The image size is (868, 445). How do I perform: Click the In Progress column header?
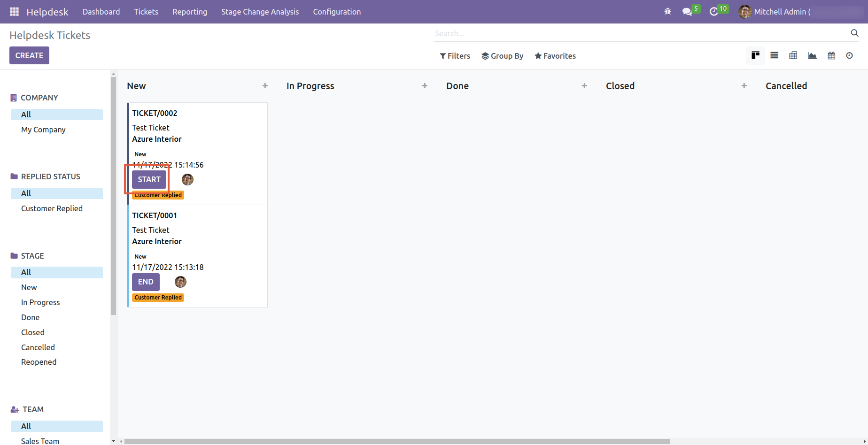310,86
